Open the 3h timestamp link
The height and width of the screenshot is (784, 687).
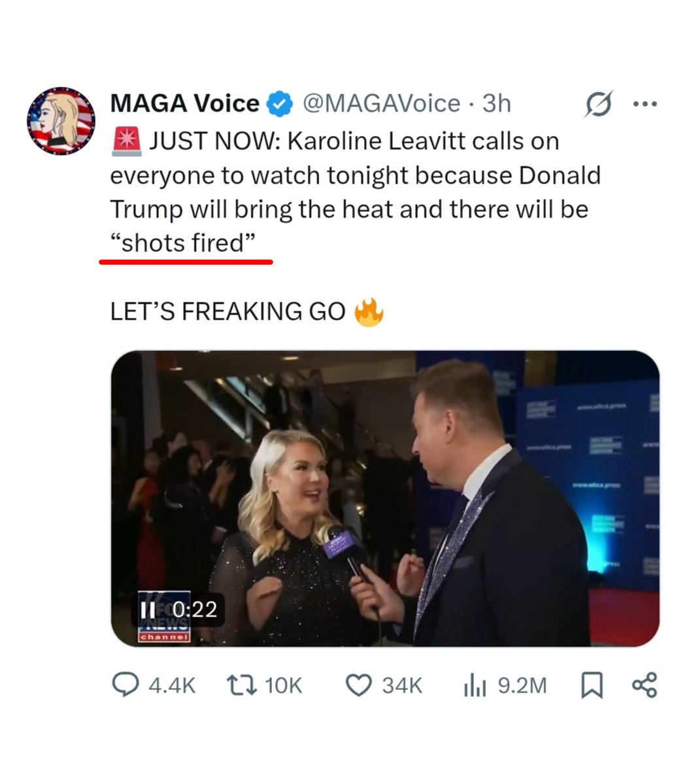tap(496, 104)
